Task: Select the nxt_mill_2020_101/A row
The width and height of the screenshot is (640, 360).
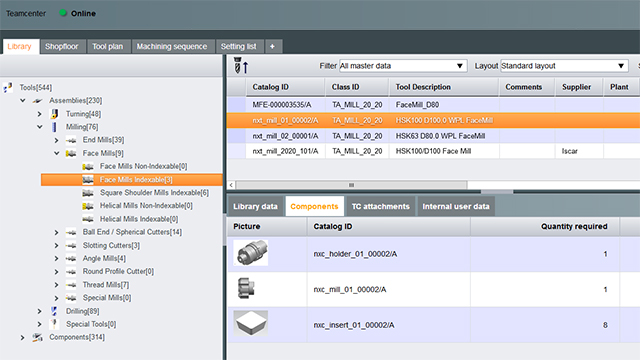Action: pos(433,151)
